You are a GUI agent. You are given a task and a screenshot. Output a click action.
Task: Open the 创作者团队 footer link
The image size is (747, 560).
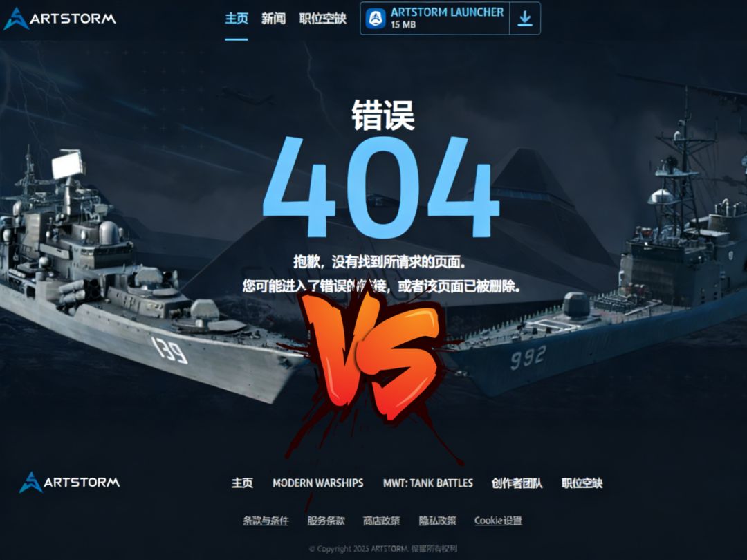point(517,483)
